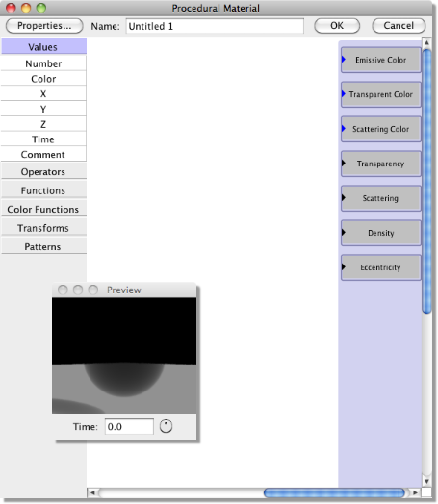
Task: Expand the Patterns category
Action: [x=43, y=246]
